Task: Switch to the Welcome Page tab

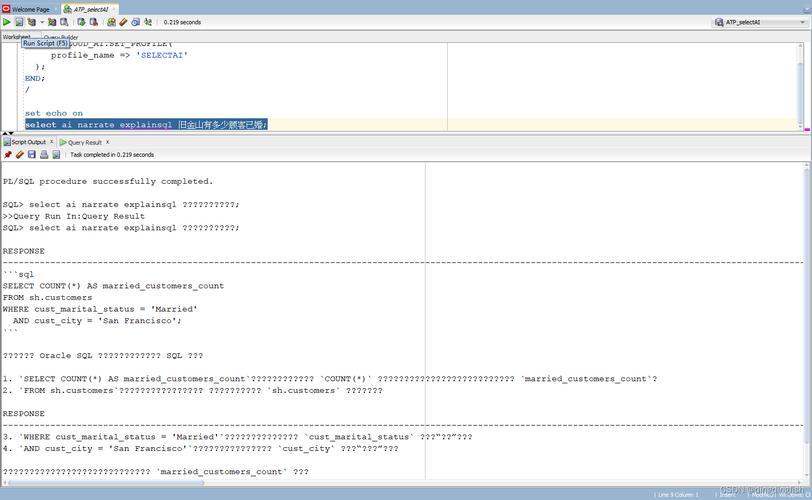Action: click(x=28, y=9)
